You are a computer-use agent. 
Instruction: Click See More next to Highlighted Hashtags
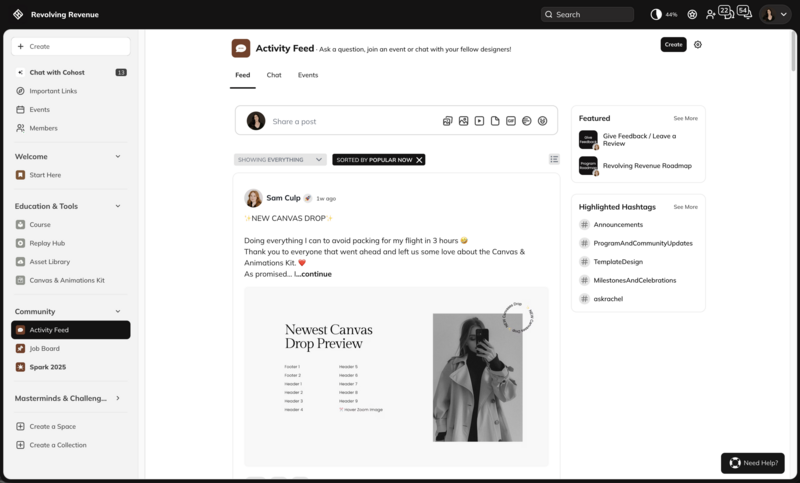pyautogui.click(x=685, y=207)
